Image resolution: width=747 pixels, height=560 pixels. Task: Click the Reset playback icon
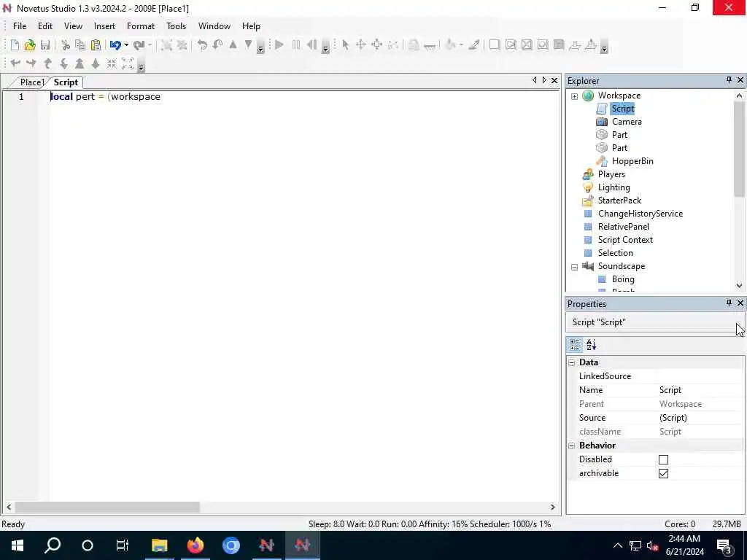coord(311,45)
